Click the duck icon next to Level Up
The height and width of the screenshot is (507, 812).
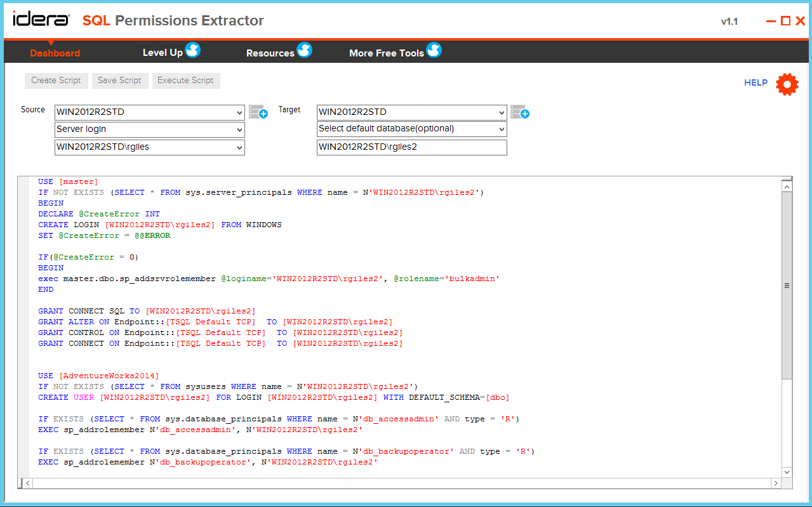pos(192,49)
